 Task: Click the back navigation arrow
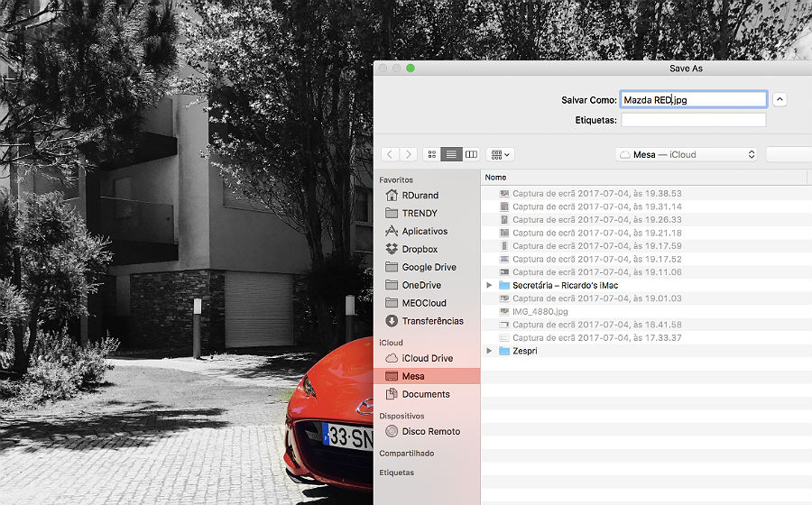click(x=390, y=154)
